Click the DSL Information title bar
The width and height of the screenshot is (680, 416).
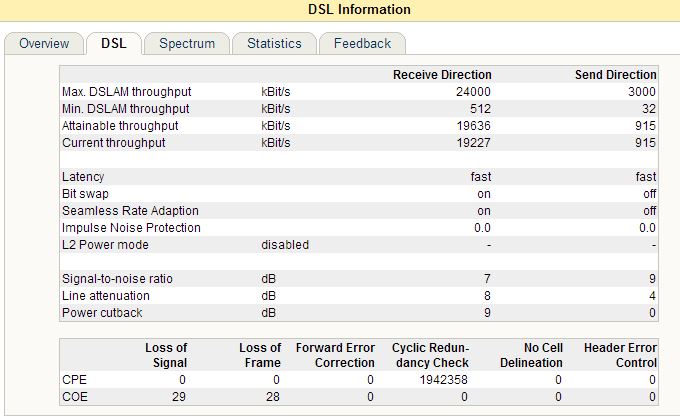pyautogui.click(x=340, y=10)
